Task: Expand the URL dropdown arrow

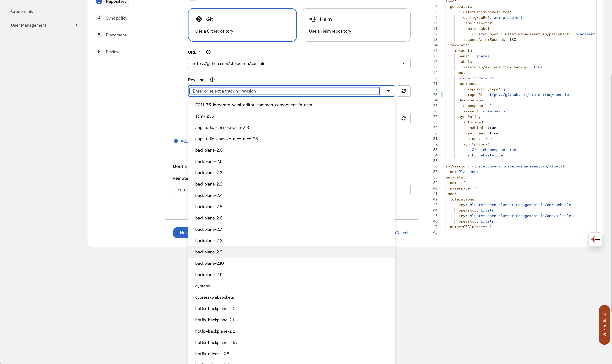Action: tap(403, 63)
